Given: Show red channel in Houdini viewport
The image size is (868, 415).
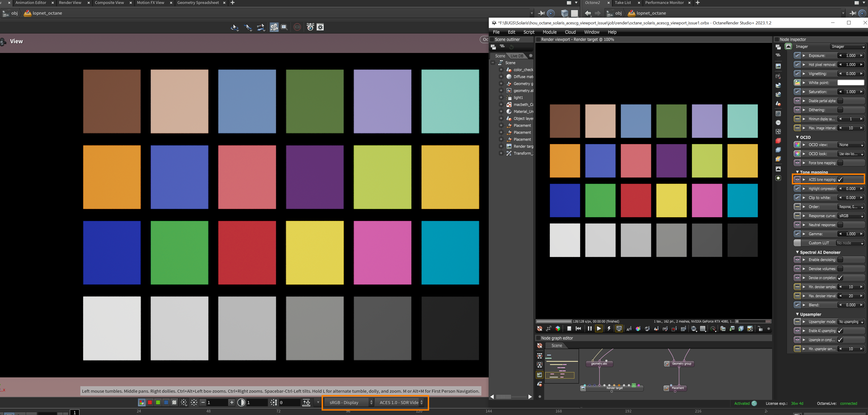Looking at the screenshot, I should (x=150, y=402).
